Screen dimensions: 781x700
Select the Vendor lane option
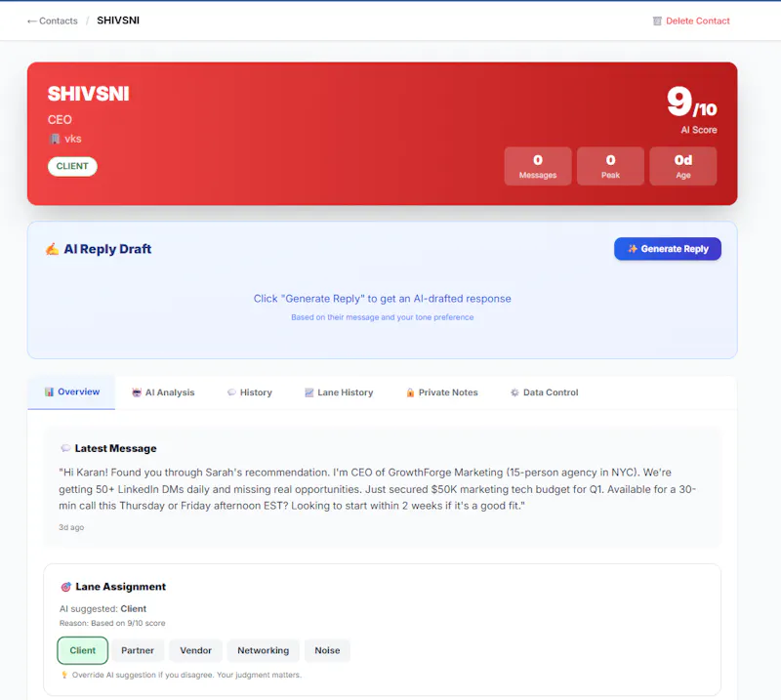196,650
